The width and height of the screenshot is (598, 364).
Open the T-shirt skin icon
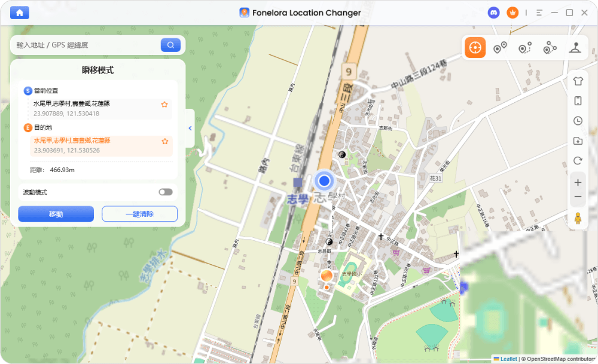(x=578, y=81)
